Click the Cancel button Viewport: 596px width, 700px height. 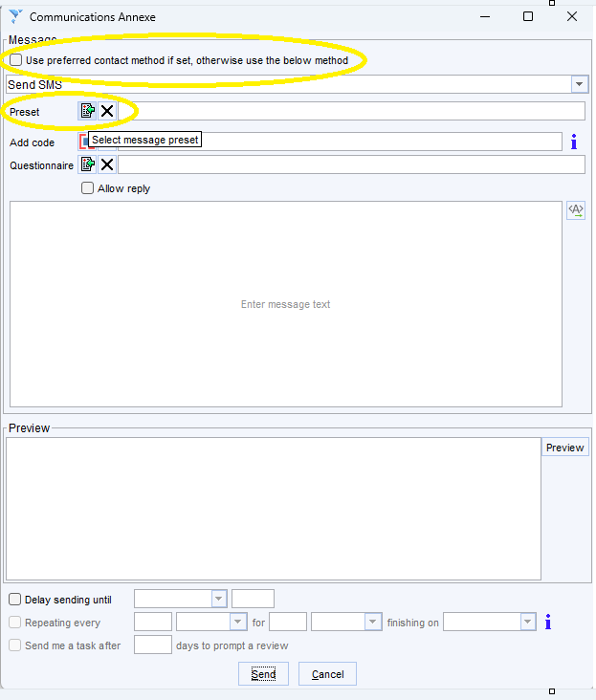[x=327, y=673]
